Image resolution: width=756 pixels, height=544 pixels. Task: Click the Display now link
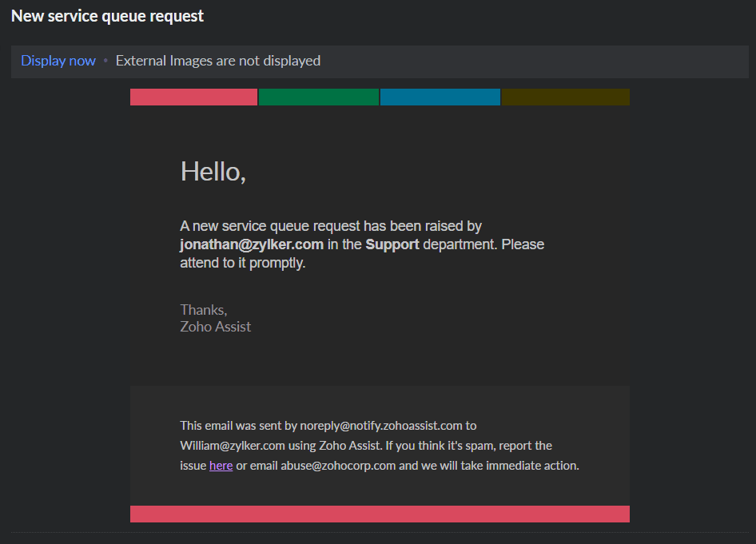coord(58,61)
